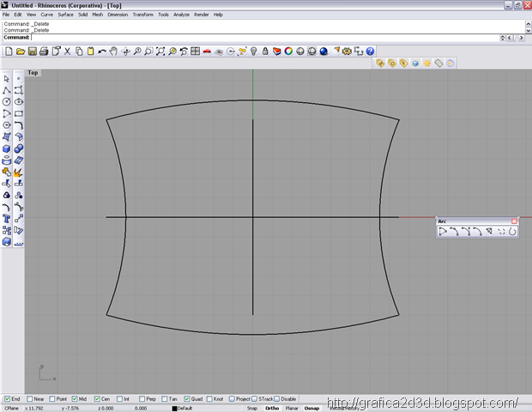Open the File menu

(6, 15)
